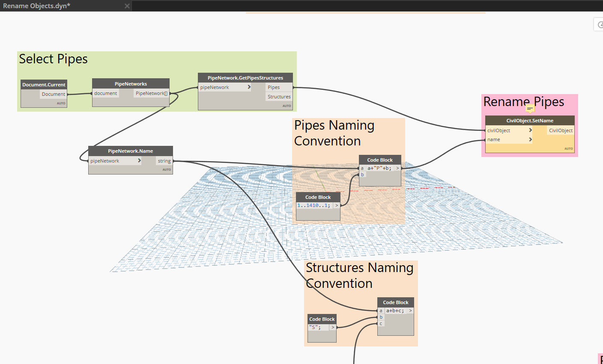Click the Document output port of Document.Current
The image size is (603, 364).
(54, 94)
